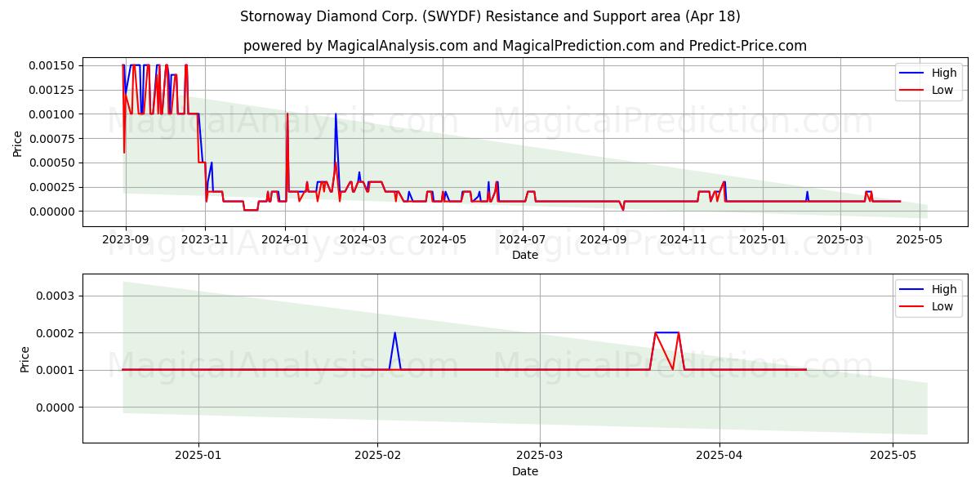980x490 pixels.
Task: Click the top chart 'Price' y-axis label
Action: [18, 141]
